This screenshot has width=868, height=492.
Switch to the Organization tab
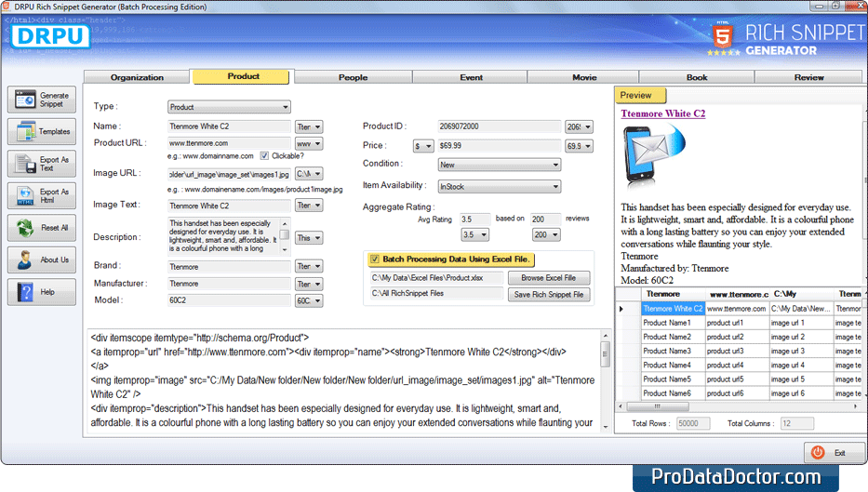[x=137, y=77]
